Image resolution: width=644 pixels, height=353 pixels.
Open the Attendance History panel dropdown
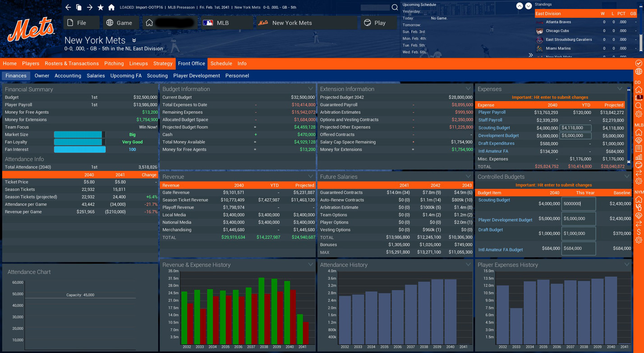[468, 265]
